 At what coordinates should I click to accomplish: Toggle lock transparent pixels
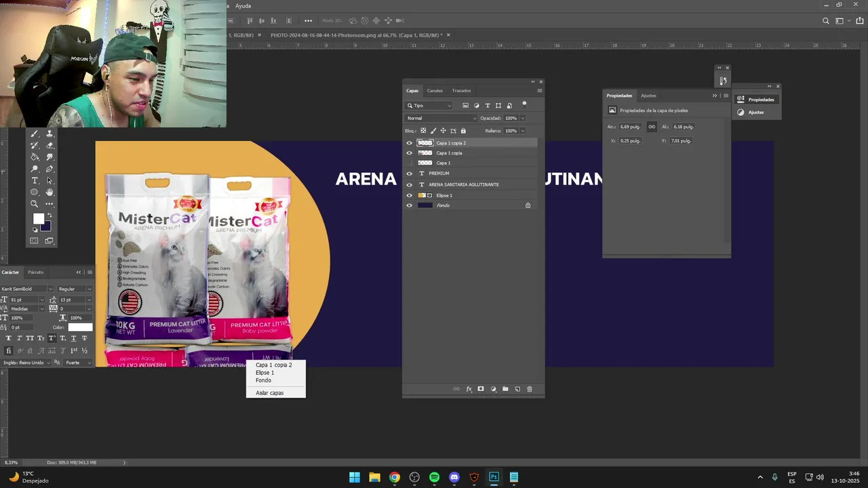click(x=423, y=131)
